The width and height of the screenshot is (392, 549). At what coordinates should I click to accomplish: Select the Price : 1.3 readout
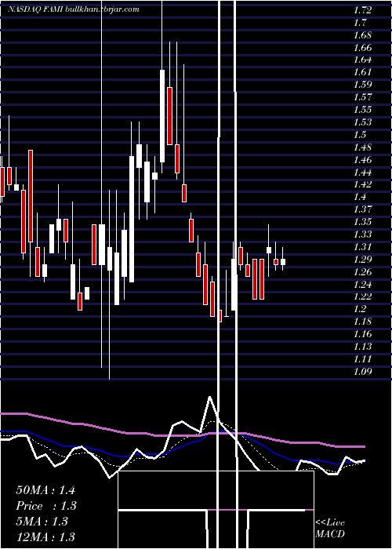[x=46, y=506]
